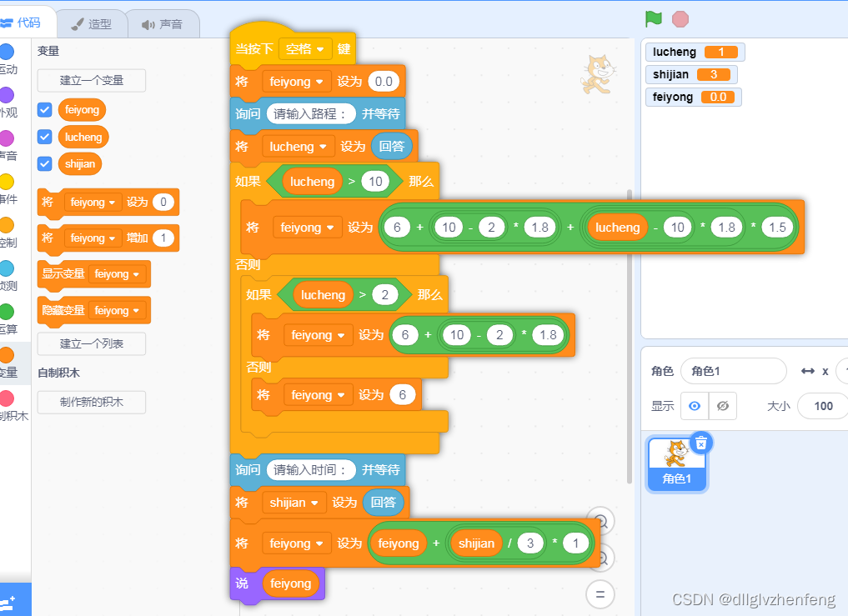
Task: Click the first 回答 reporter in lucheng block
Action: coord(392,147)
